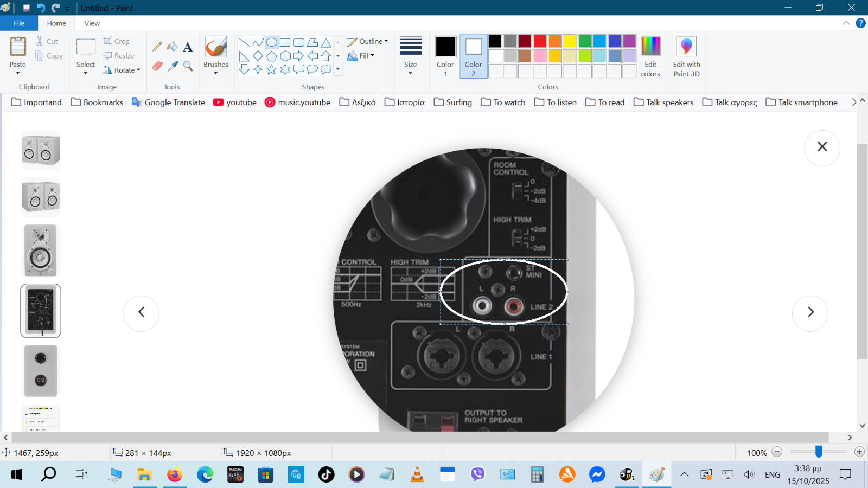The height and width of the screenshot is (488, 868).
Task: Expand the Select options dropdown arrow
Action: pos(86,73)
